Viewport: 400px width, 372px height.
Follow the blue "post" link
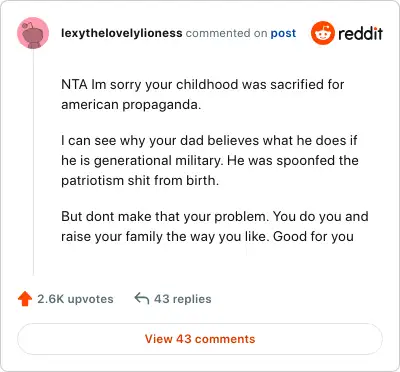coord(283,33)
